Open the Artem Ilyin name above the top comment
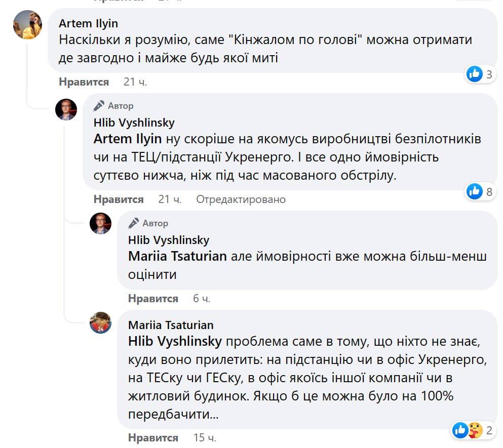The height and width of the screenshot is (448, 503). [88, 23]
